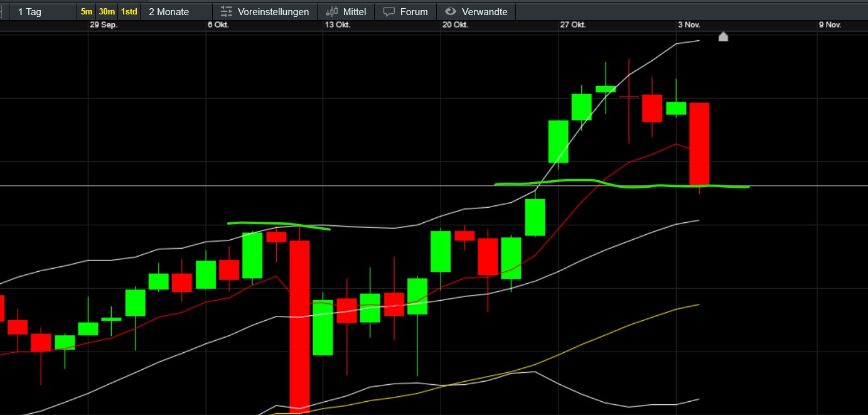Screen dimensions: 868x415
Task: Click the "20 Okt." axis label
Action: point(455,24)
